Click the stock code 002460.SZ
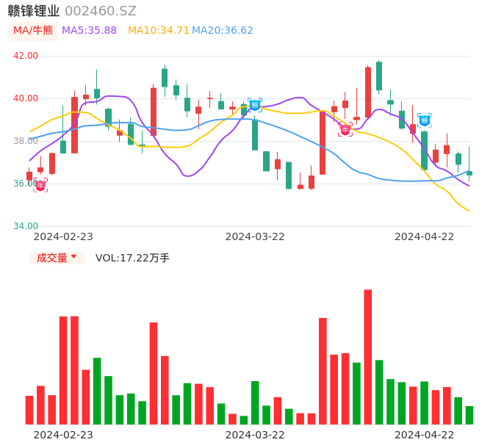Viewport: 504px width, 445px height. [101, 11]
